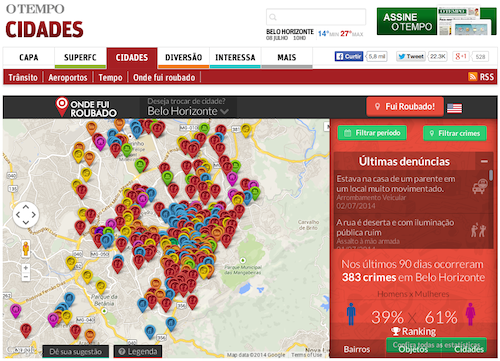Click the O Tempo Cidades logo
This screenshot has height=361, width=500.
click(44, 21)
